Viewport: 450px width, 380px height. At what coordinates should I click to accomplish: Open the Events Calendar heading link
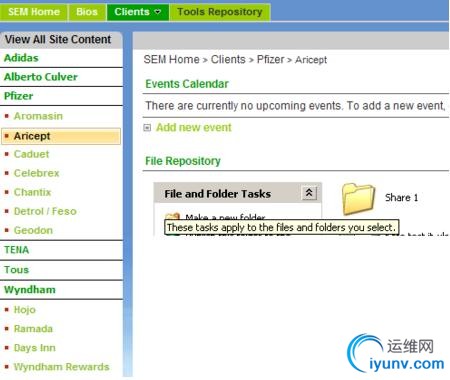click(187, 84)
